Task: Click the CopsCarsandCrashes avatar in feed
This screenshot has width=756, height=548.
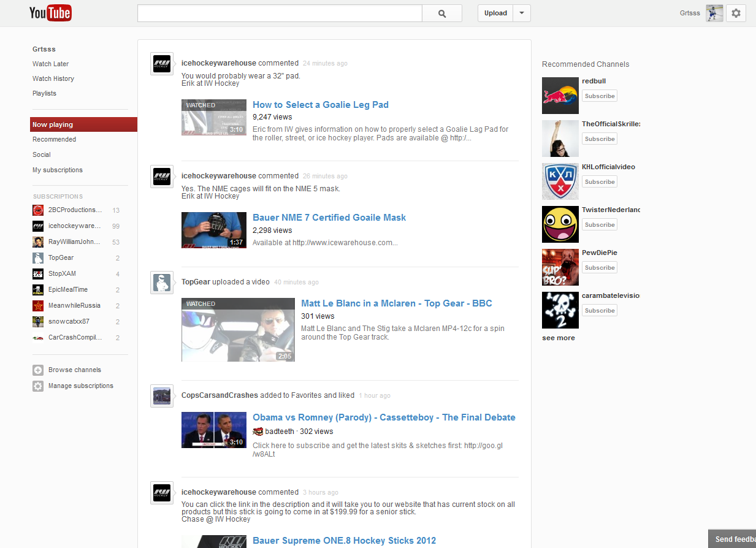Action: pos(162,396)
